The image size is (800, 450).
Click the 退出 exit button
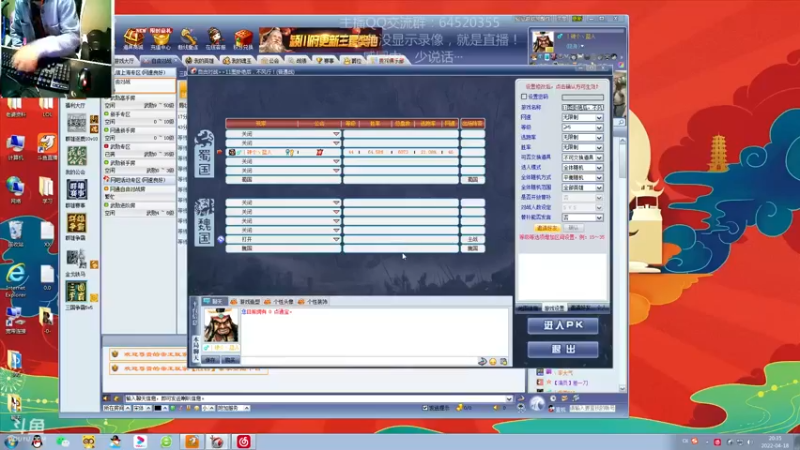(x=563, y=349)
